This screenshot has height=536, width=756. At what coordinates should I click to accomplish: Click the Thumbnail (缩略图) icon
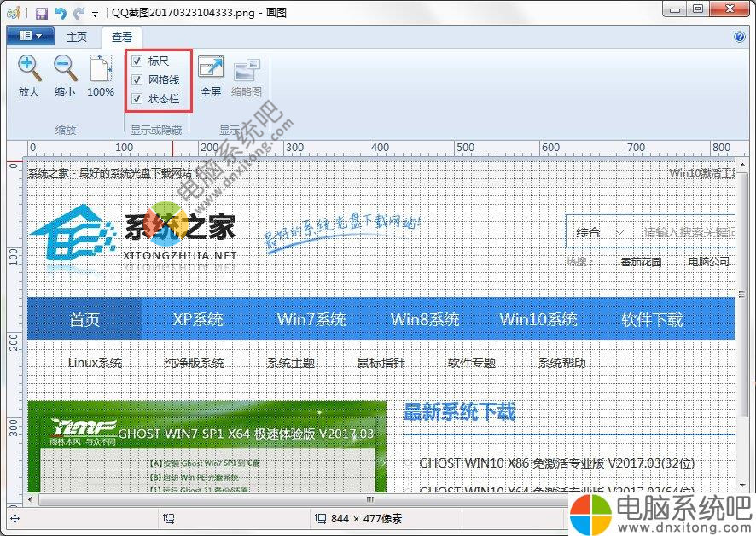coord(247,69)
